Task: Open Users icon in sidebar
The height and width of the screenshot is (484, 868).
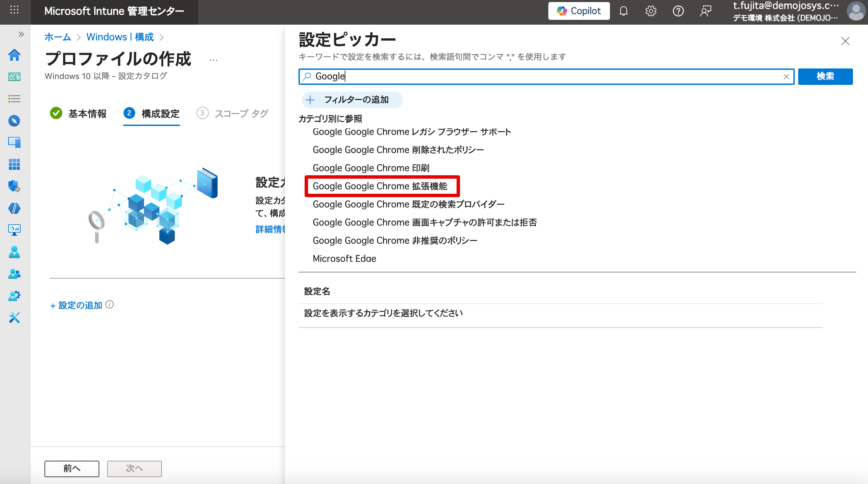Action: pos(14,252)
